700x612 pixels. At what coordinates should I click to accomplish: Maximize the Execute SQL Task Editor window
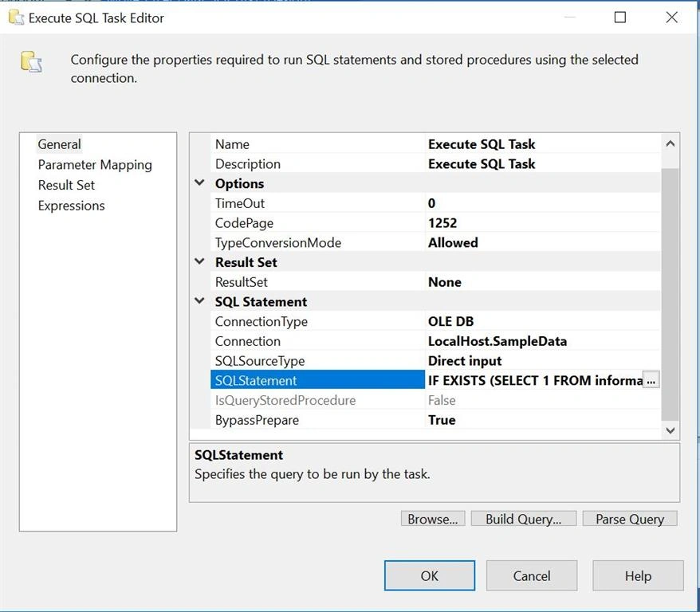coord(619,18)
